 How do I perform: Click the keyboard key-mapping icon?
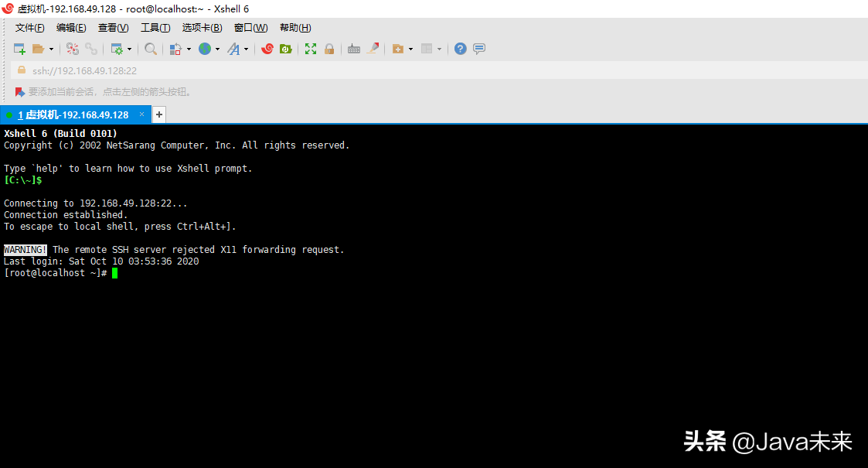pyautogui.click(x=354, y=49)
